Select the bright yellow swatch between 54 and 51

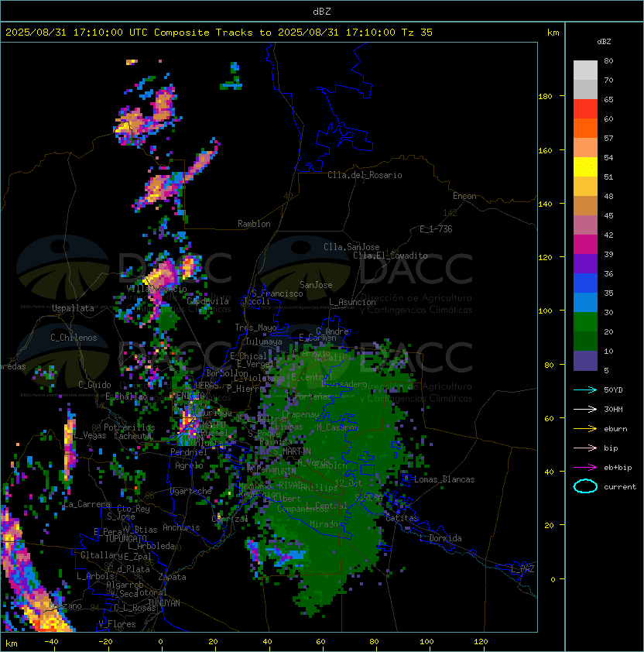585,166
